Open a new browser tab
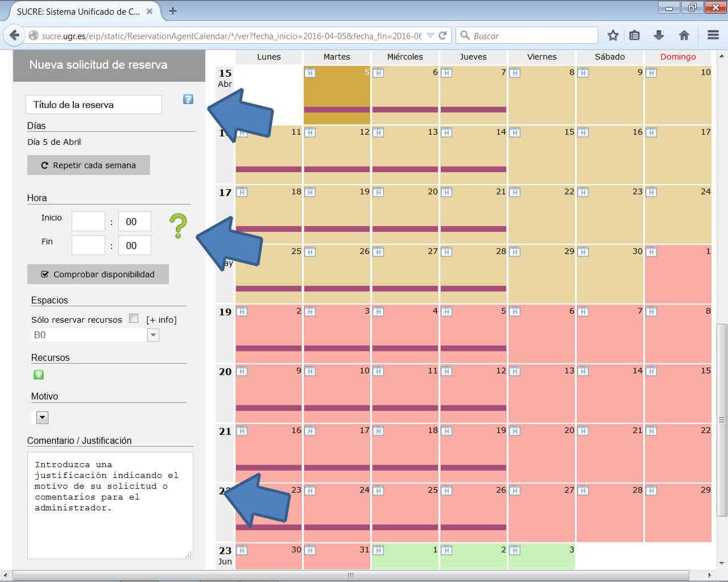 pos(173,11)
